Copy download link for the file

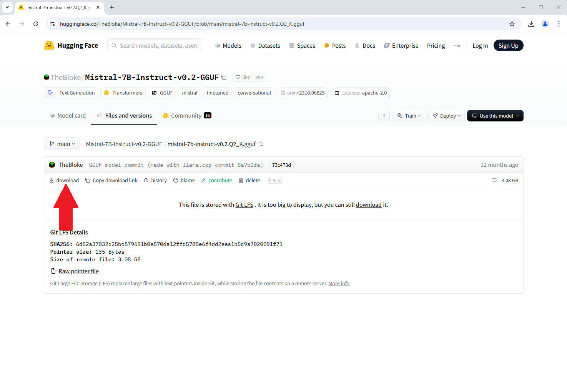111,180
